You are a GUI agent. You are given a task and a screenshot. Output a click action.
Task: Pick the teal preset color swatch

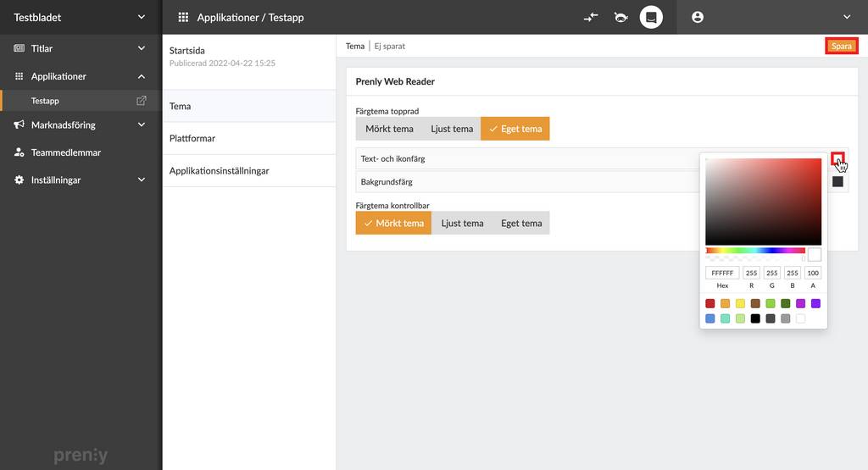[726, 318]
